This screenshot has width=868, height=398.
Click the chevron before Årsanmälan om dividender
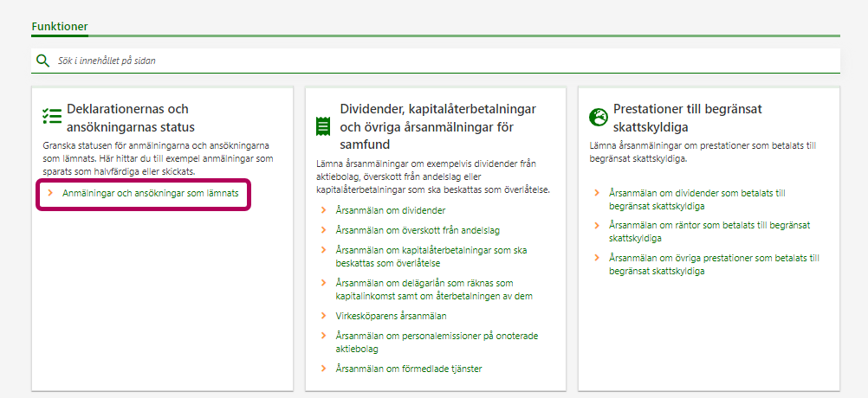[x=323, y=210]
